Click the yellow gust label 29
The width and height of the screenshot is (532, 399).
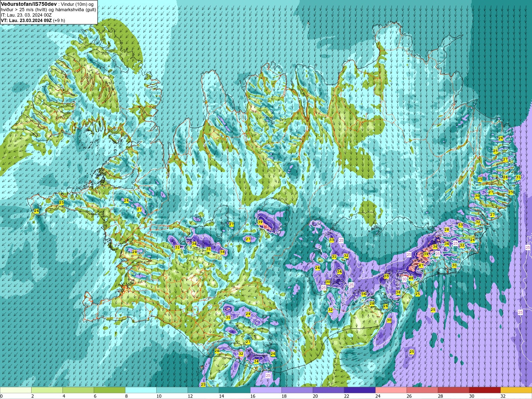248,314
